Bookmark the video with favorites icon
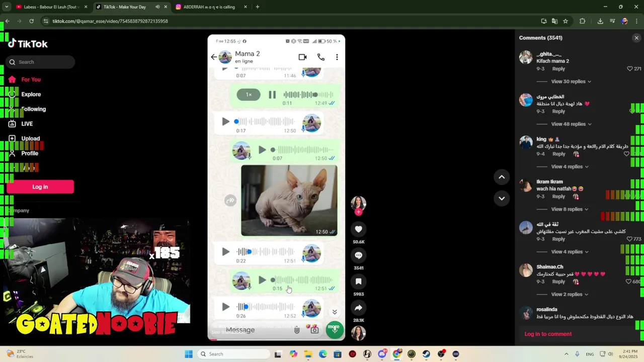The width and height of the screenshot is (644, 362). click(x=358, y=282)
